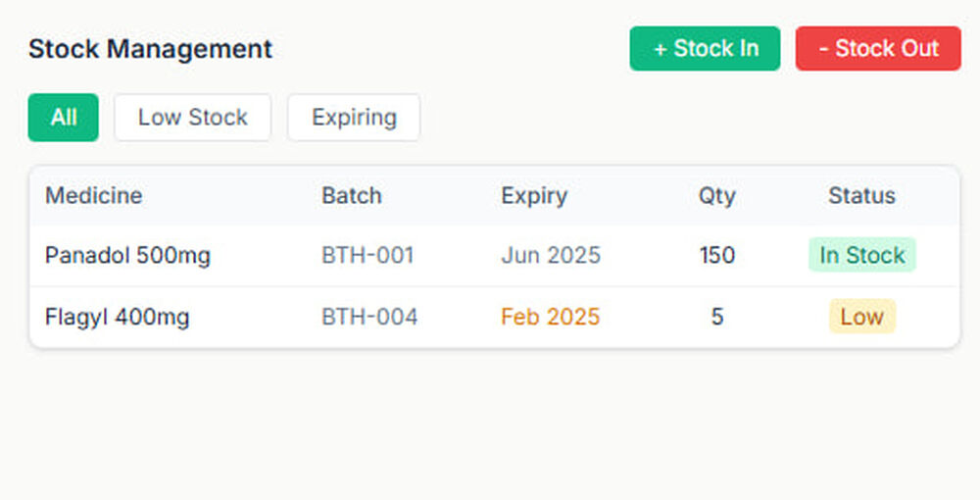Click the Status column header
Image resolution: width=980 pixels, height=500 pixels.
pyautogui.click(x=861, y=195)
